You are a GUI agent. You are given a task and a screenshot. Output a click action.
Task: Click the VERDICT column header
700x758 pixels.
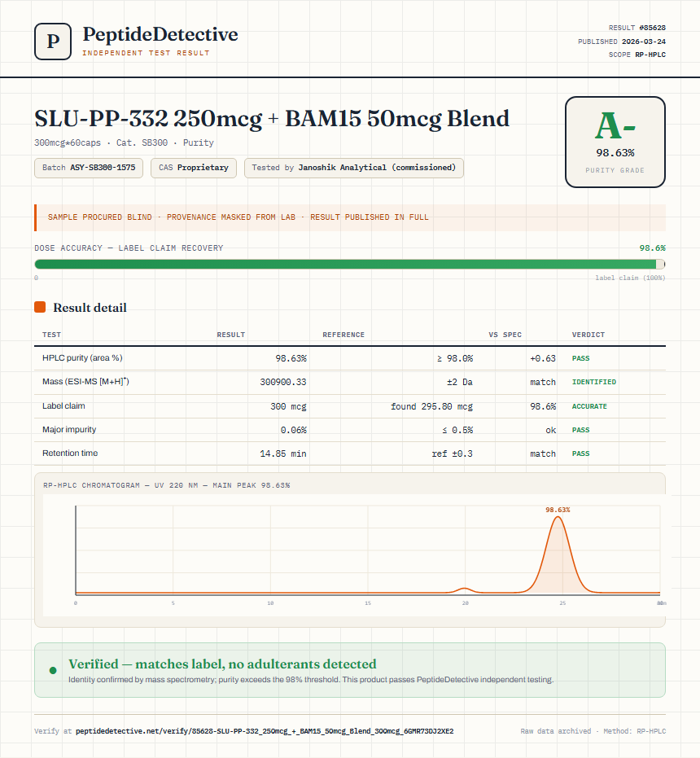point(588,335)
